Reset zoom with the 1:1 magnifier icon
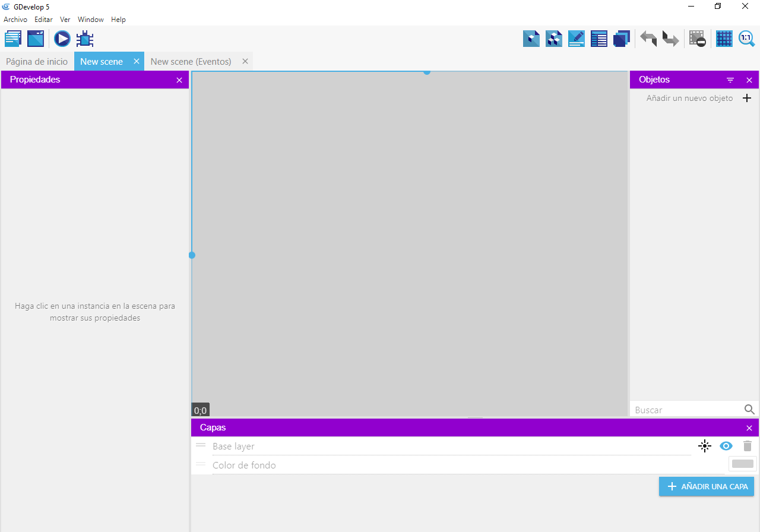The image size is (760, 532). coord(746,39)
